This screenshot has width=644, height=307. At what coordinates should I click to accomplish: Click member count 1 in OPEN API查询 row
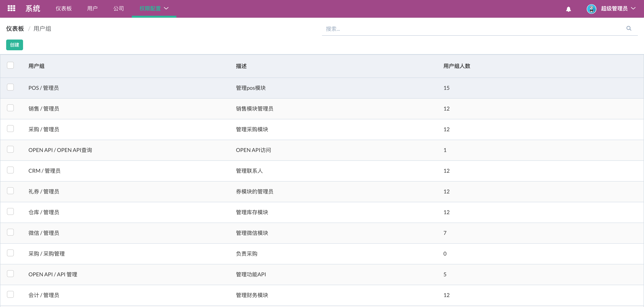click(x=445, y=150)
